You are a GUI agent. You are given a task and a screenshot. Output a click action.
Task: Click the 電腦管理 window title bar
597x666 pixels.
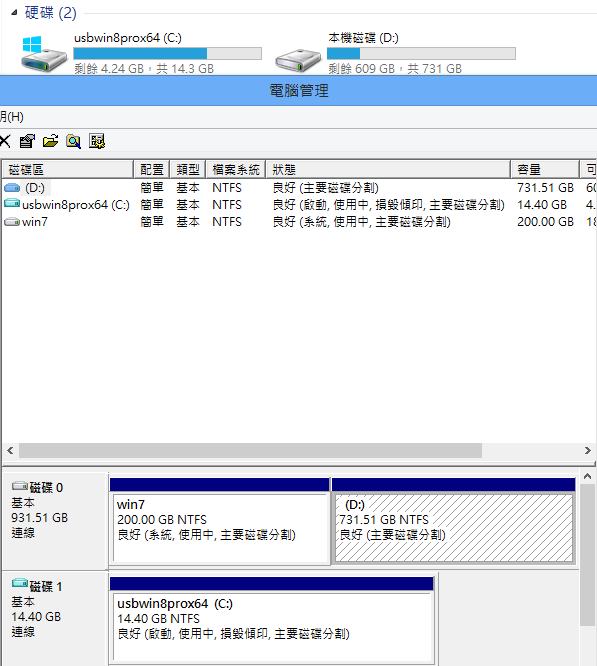click(x=298, y=90)
